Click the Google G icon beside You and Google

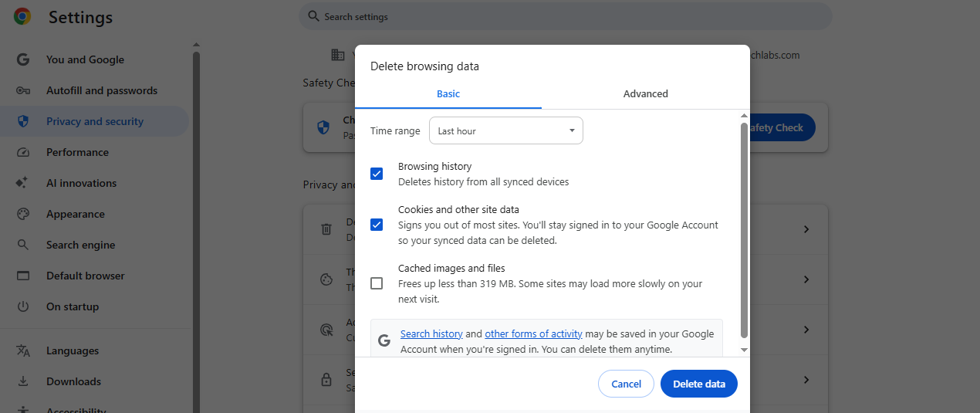point(23,59)
